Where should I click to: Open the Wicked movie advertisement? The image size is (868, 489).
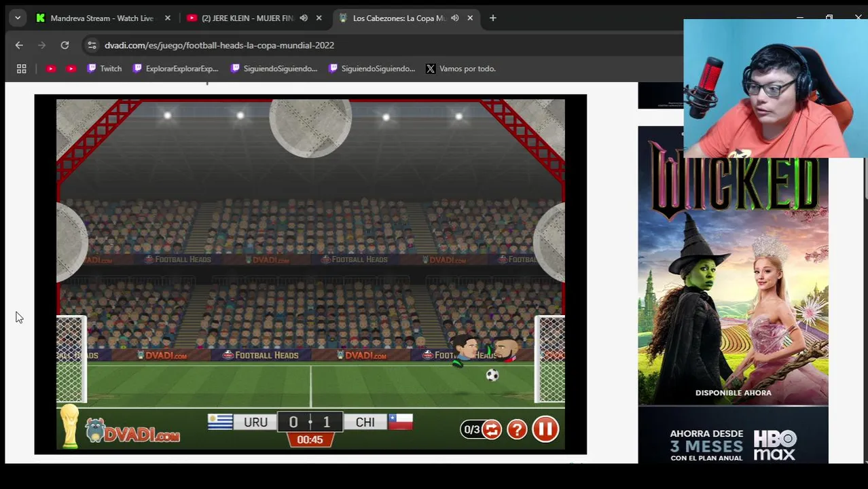tap(733, 266)
